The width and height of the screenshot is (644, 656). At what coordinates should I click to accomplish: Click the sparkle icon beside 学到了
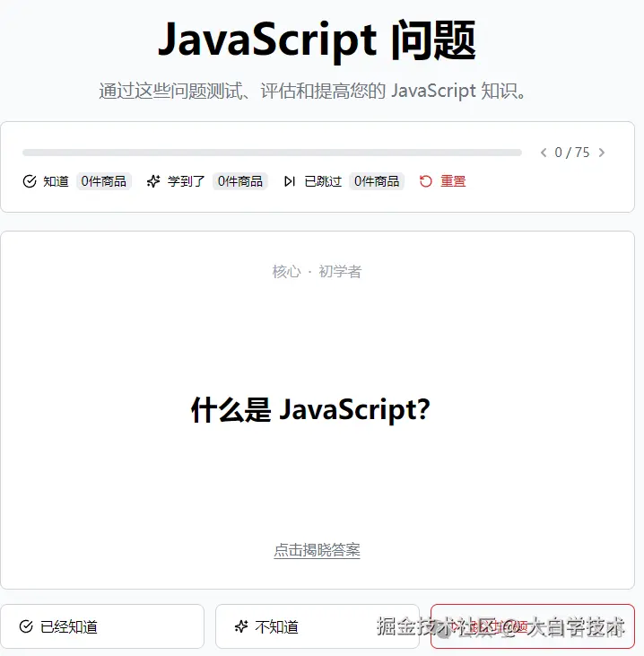tap(153, 181)
